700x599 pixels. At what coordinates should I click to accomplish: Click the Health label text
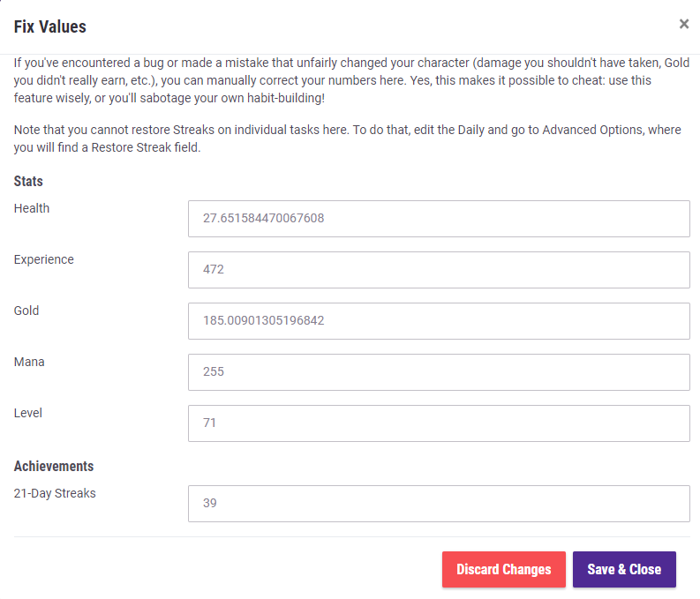tap(32, 209)
